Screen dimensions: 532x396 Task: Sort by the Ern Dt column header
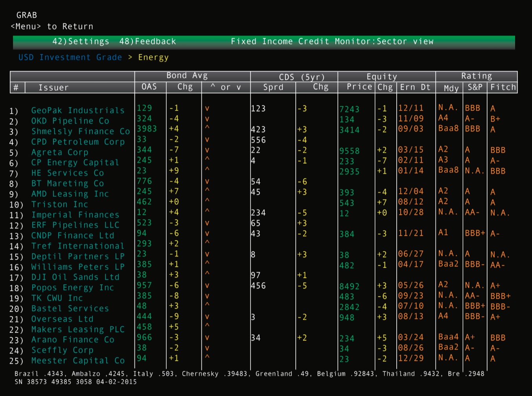pos(415,87)
